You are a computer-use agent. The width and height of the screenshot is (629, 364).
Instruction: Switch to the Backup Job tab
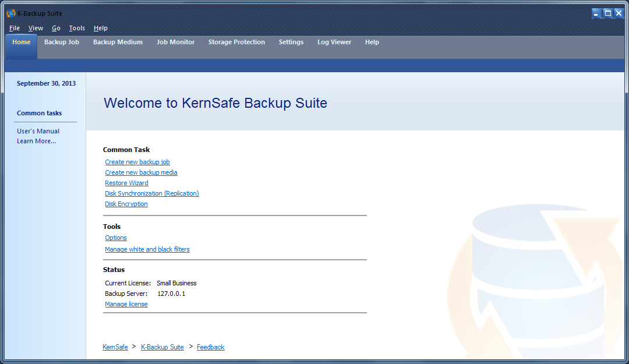click(61, 42)
